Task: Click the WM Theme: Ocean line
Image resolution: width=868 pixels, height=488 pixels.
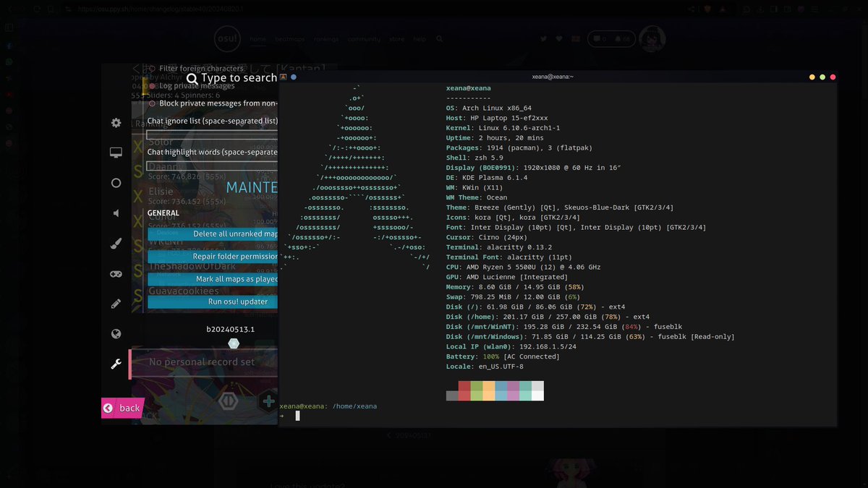Action: coord(477,197)
